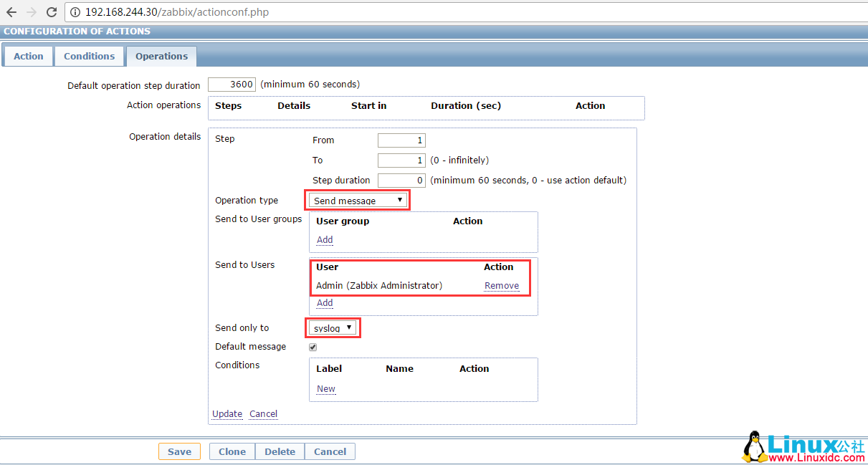Uncheck the Default message checkbox

(312, 347)
